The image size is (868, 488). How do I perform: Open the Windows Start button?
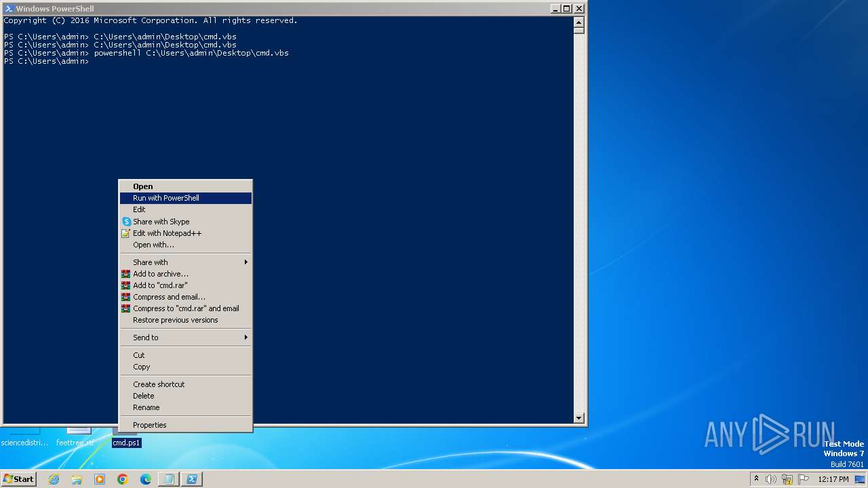click(18, 479)
